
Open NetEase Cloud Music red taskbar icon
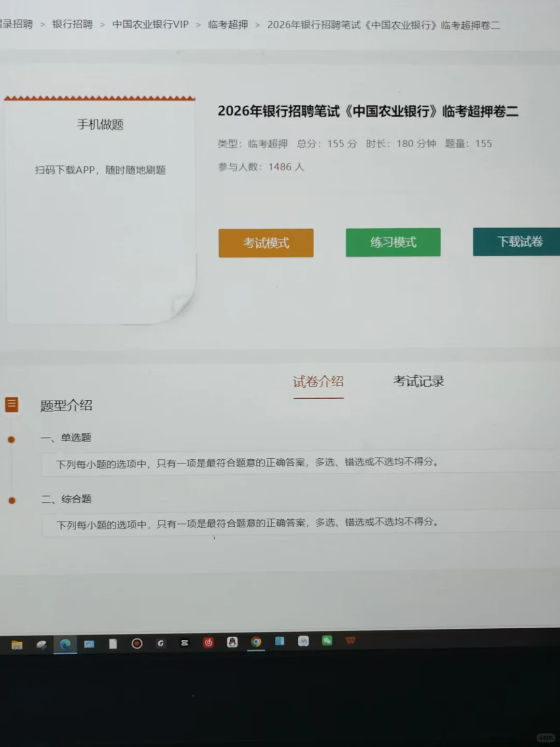pos(208,642)
